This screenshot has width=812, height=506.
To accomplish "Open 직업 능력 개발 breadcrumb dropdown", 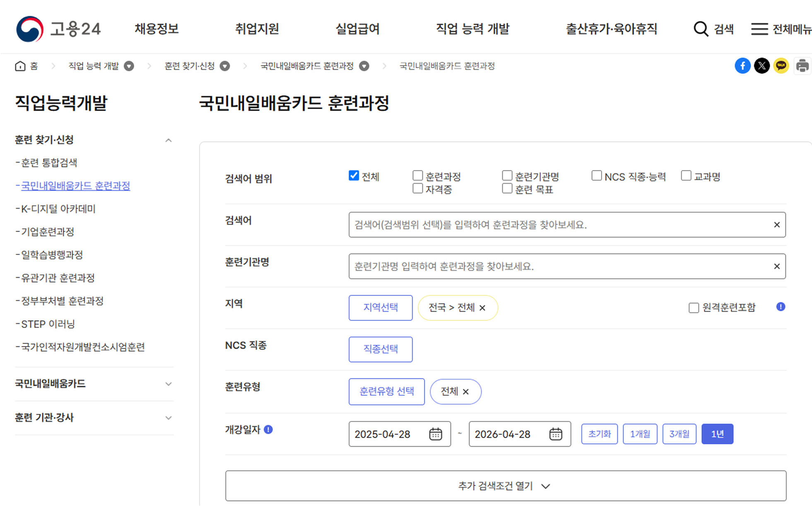I will coord(129,66).
